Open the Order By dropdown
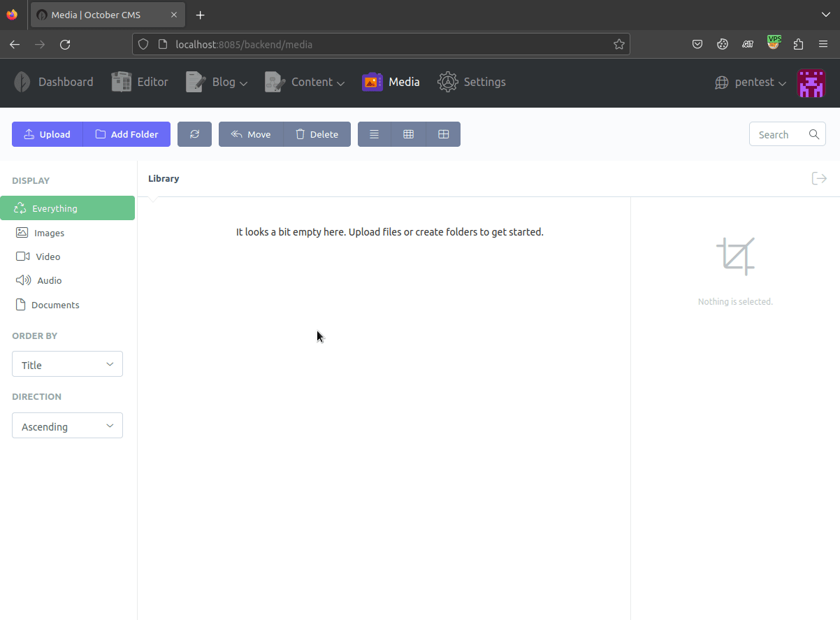This screenshot has width=840, height=620. pyautogui.click(x=67, y=363)
